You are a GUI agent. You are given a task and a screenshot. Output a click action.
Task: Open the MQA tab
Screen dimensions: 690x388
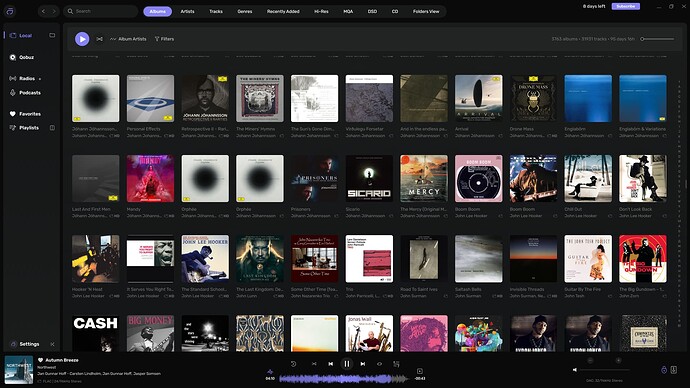[348, 11]
